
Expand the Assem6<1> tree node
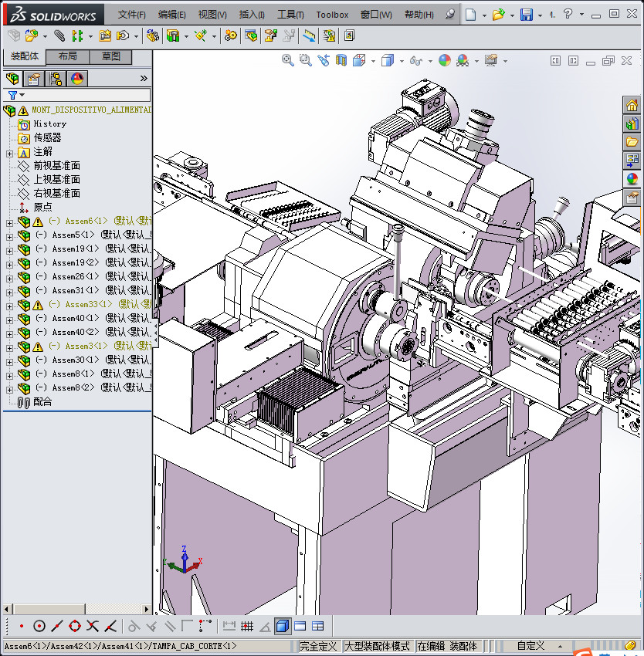[x=9, y=221]
